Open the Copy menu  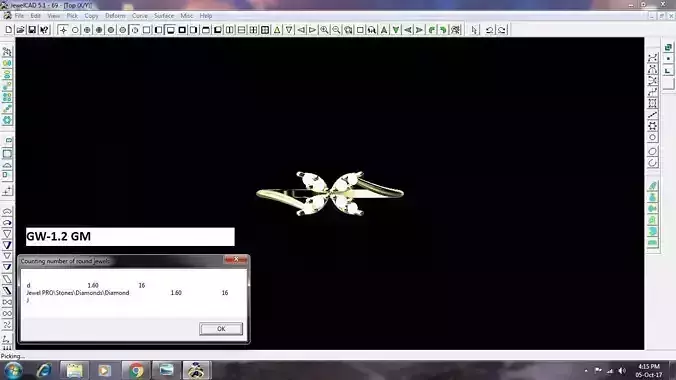(91, 16)
